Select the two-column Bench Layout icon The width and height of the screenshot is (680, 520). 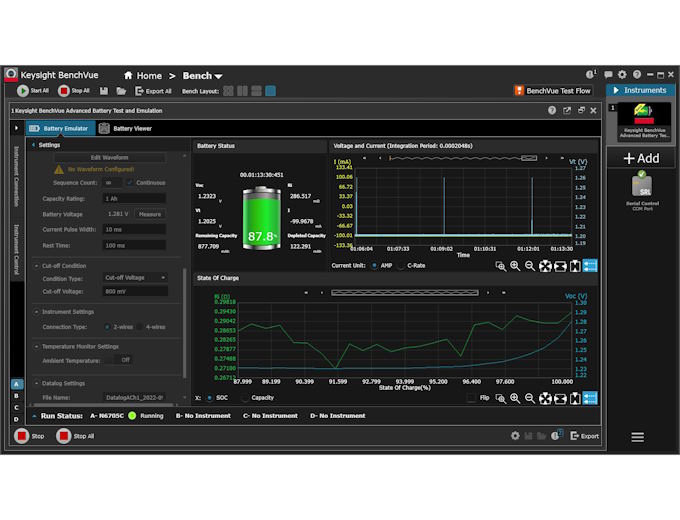point(242,91)
